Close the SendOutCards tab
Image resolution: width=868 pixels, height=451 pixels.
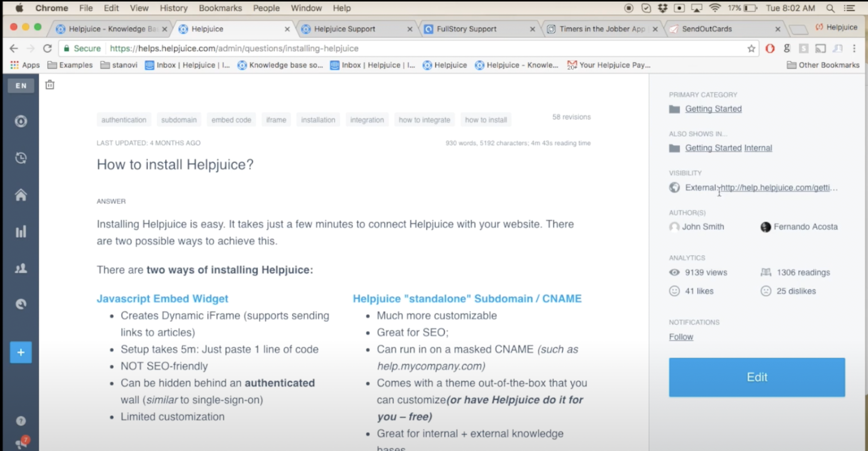[777, 29]
